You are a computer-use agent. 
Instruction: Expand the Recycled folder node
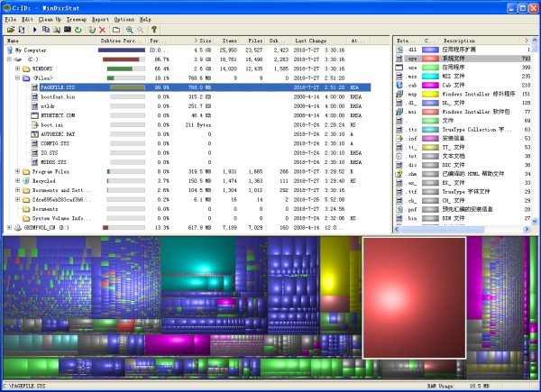tap(20, 180)
